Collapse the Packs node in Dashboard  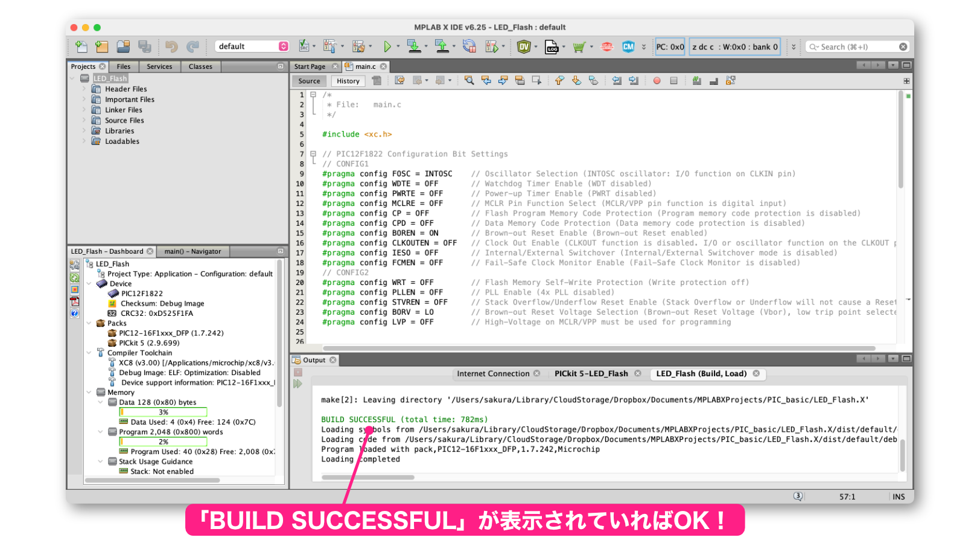pos(89,323)
